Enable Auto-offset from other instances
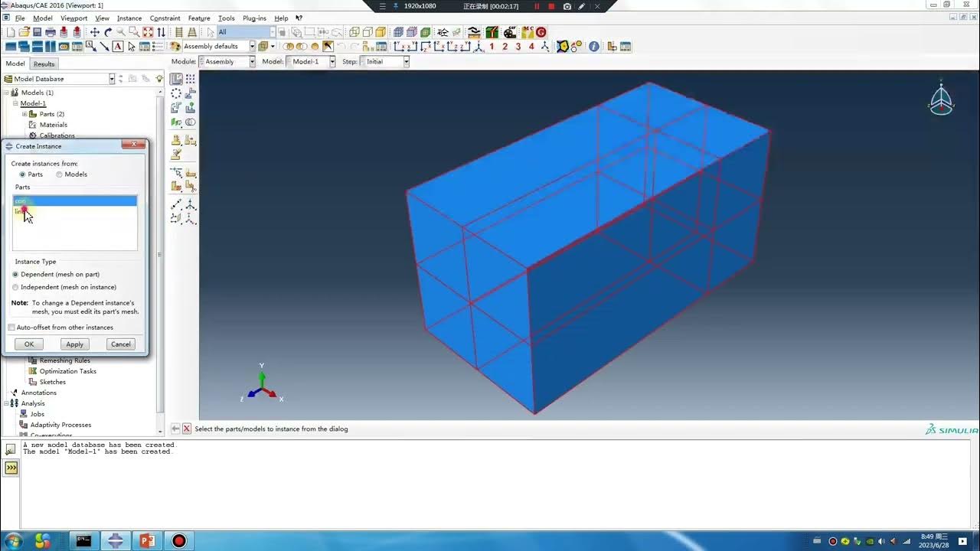Viewport: 980px width, 551px height. tap(11, 328)
